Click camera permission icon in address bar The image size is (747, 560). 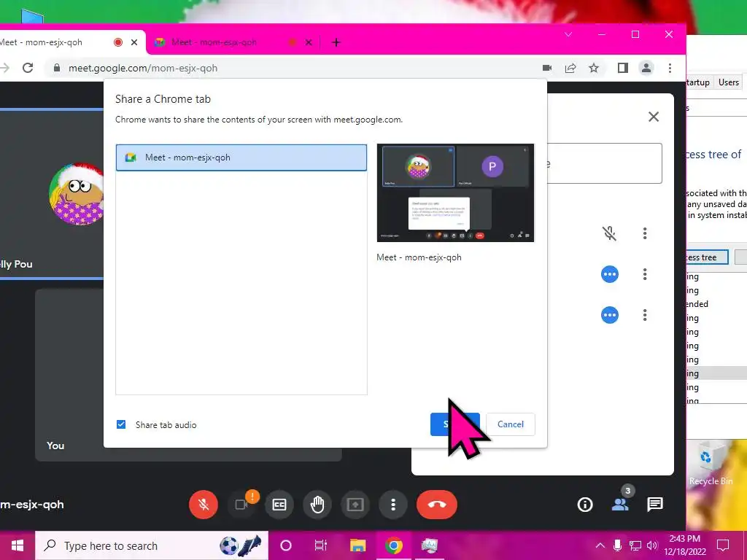[547, 68]
